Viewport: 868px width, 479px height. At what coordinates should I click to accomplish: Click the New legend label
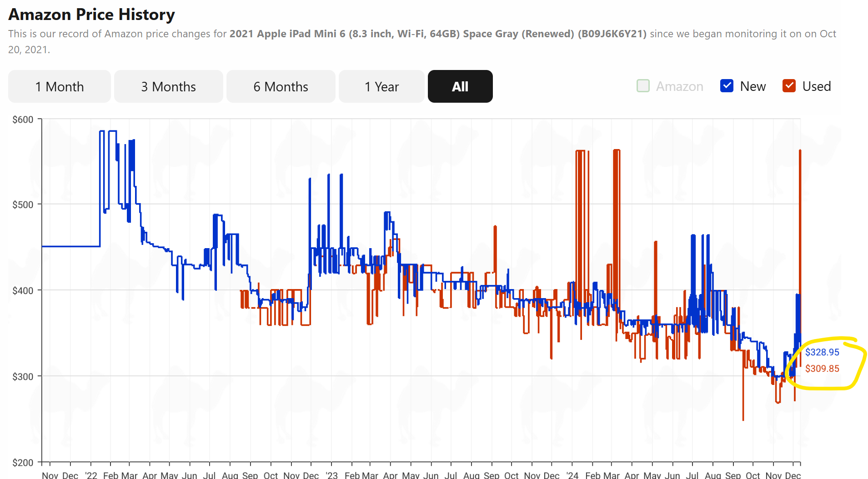point(753,86)
